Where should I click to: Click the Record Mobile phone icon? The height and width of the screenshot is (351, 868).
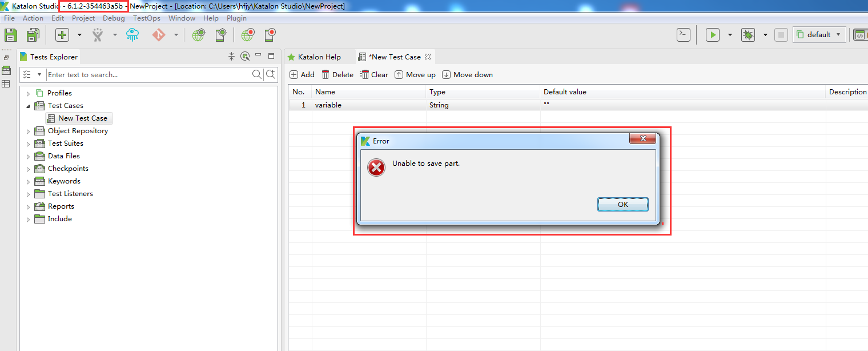[x=270, y=35]
